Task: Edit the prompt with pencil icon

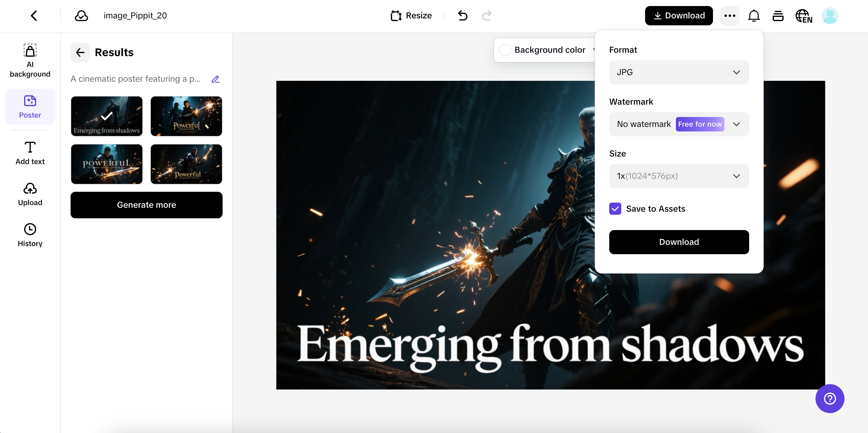Action: (x=215, y=79)
